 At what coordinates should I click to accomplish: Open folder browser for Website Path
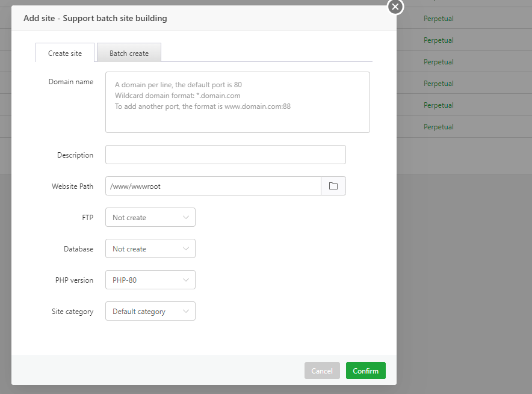(333, 186)
